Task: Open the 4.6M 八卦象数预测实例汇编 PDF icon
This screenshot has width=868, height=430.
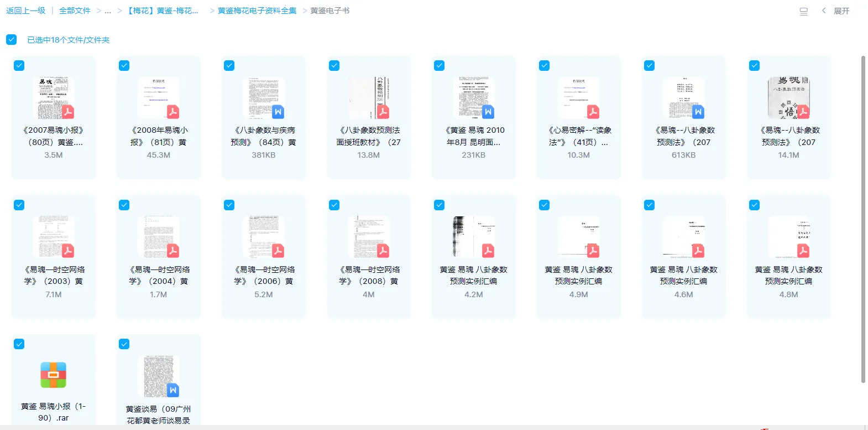Action: 684,237
